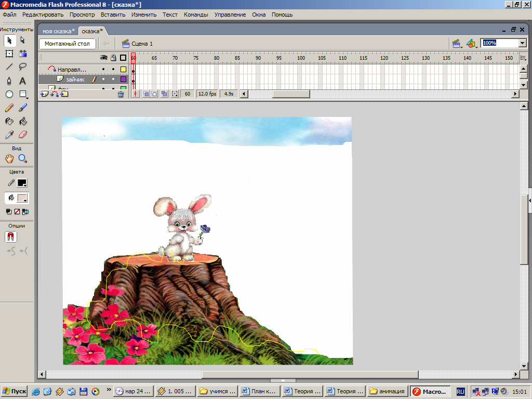This screenshot has height=399, width=532.
Task: Switch to the моя сказка tab
Action: 58,31
